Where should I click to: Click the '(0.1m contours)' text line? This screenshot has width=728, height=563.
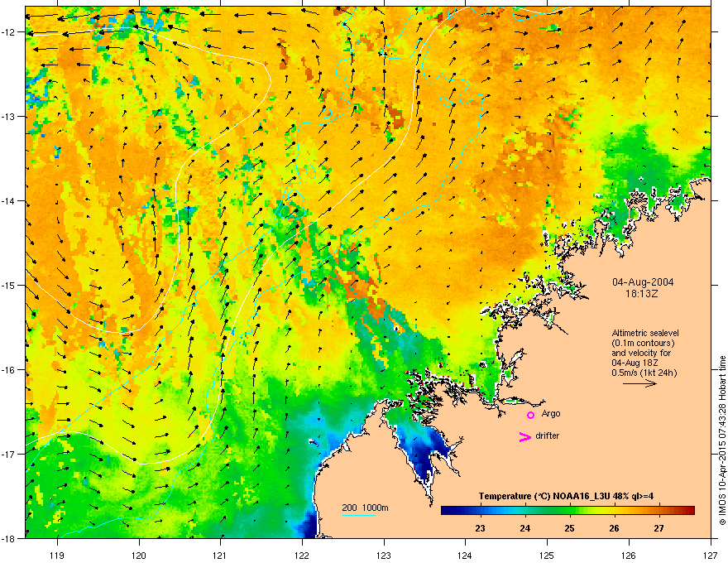[643, 344]
